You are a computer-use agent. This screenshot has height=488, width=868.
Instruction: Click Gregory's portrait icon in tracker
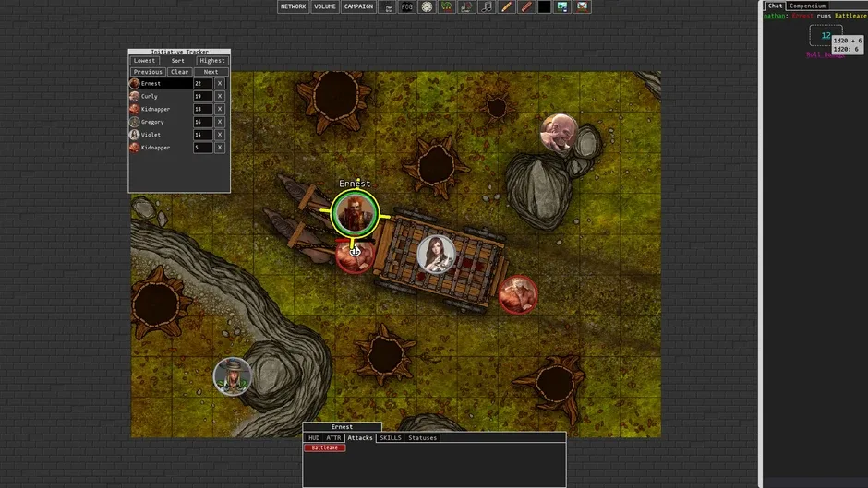(x=135, y=122)
